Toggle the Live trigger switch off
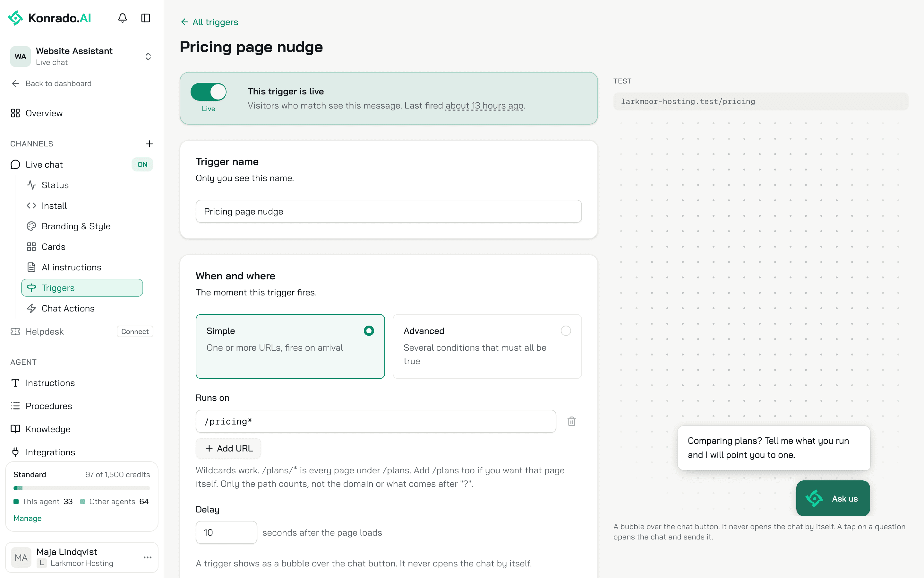The height and width of the screenshot is (578, 924). coord(209,92)
